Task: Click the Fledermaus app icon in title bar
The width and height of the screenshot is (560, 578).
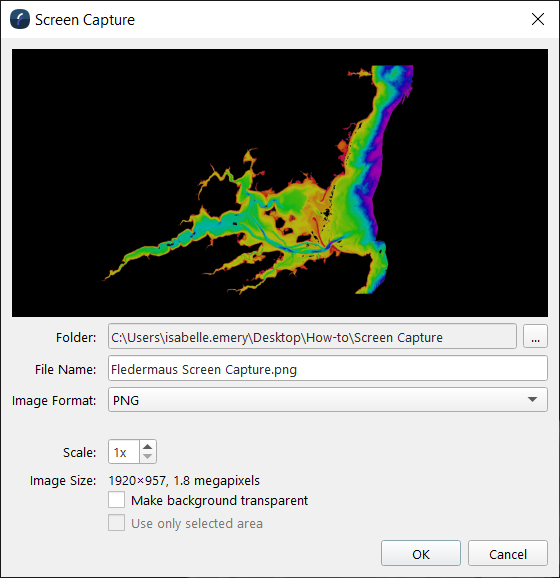Action: (x=20, y=19)
